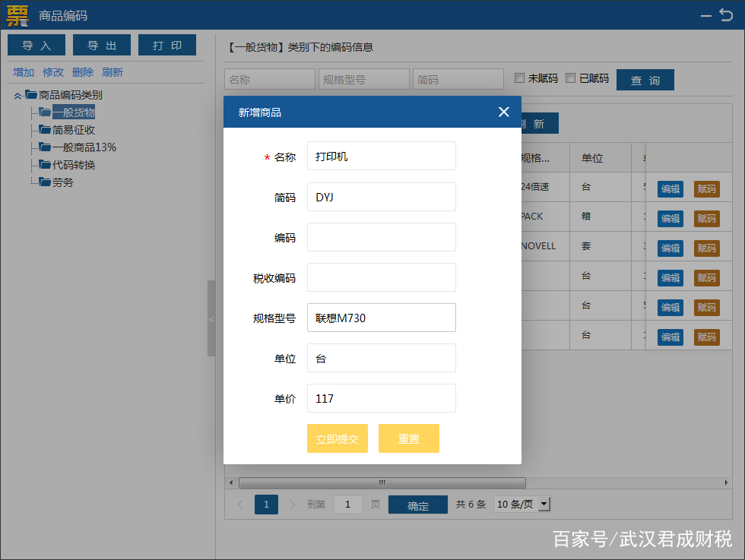Collapse the left category panel with the arrow
745x560 pixels.
(211, 320)
